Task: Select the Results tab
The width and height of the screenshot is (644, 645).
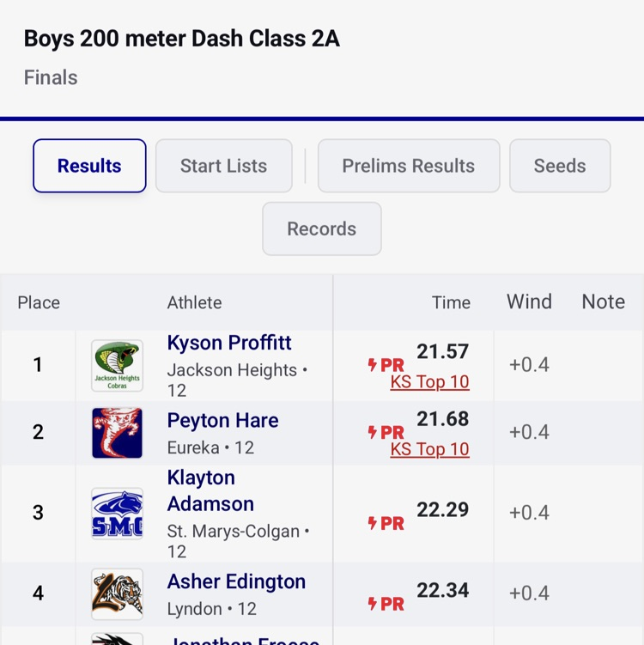Action: 89,166
